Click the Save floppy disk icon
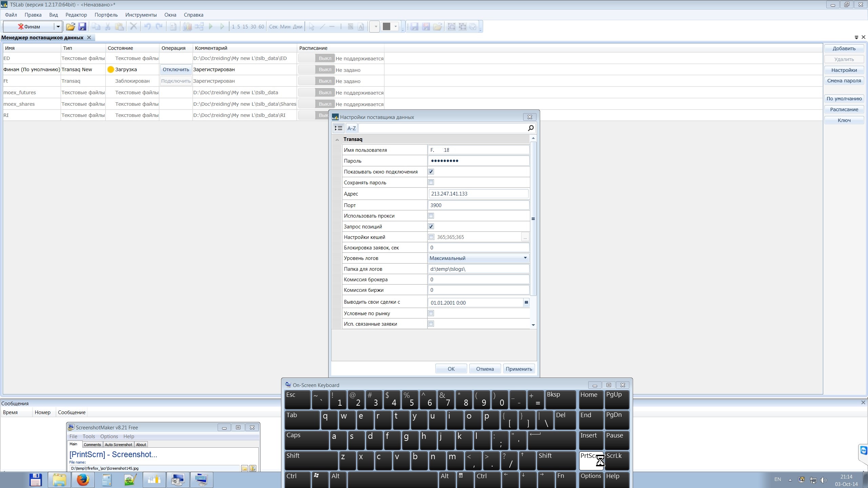Screen dimensions: 868x488 coord(82,27)
